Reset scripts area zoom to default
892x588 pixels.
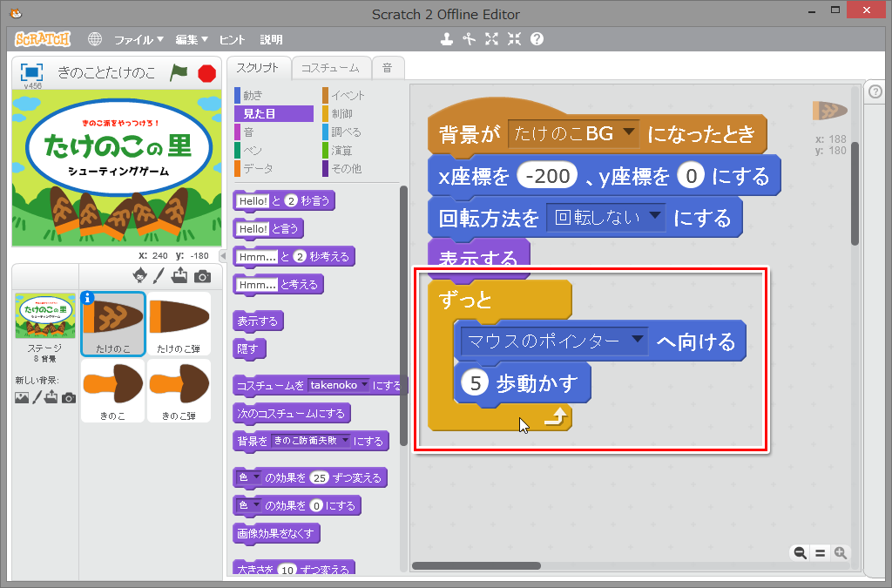821,553
